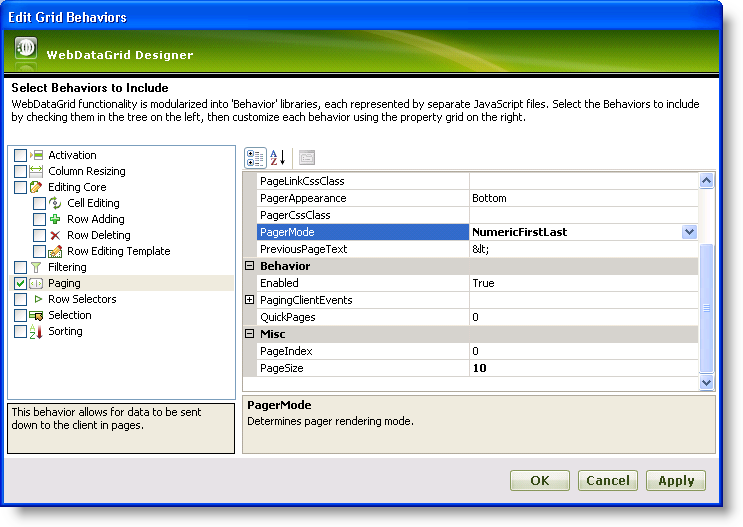Image resolution: width=743 pixels, height=527 pixels.
Task: Click the Editing Core pencil icon
Action: click(x=36, y=187)
